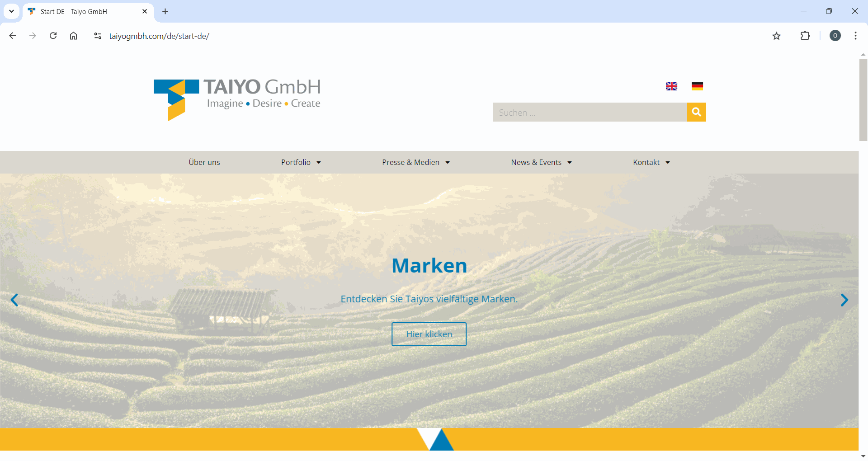Click the orange search magnifier button

(x=696, y=112)
